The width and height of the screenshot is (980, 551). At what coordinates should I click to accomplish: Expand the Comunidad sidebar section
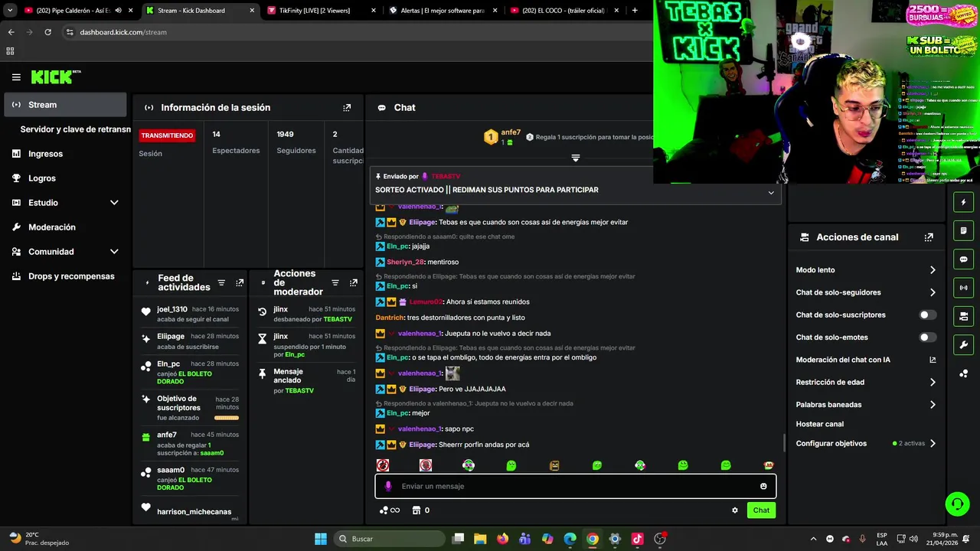coord(114,252)
